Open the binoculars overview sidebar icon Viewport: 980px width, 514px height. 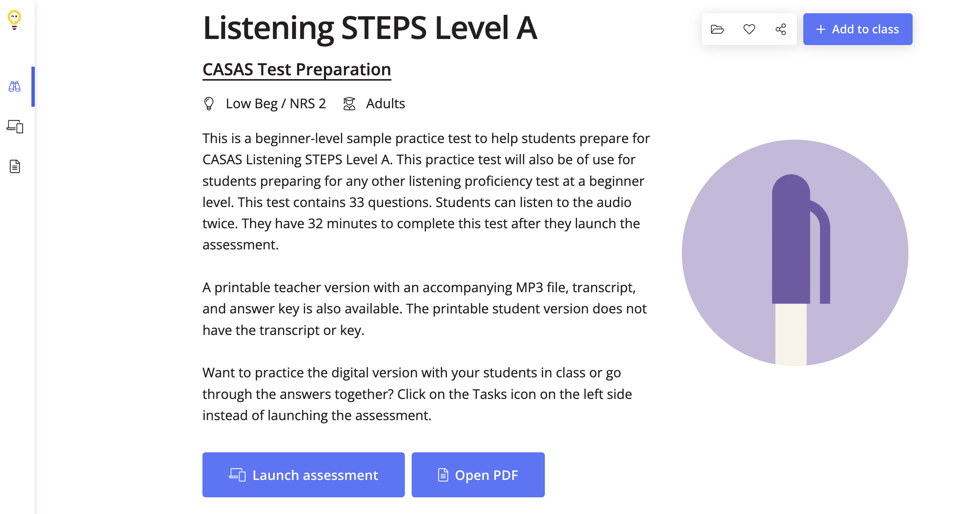tap(14, 87)
